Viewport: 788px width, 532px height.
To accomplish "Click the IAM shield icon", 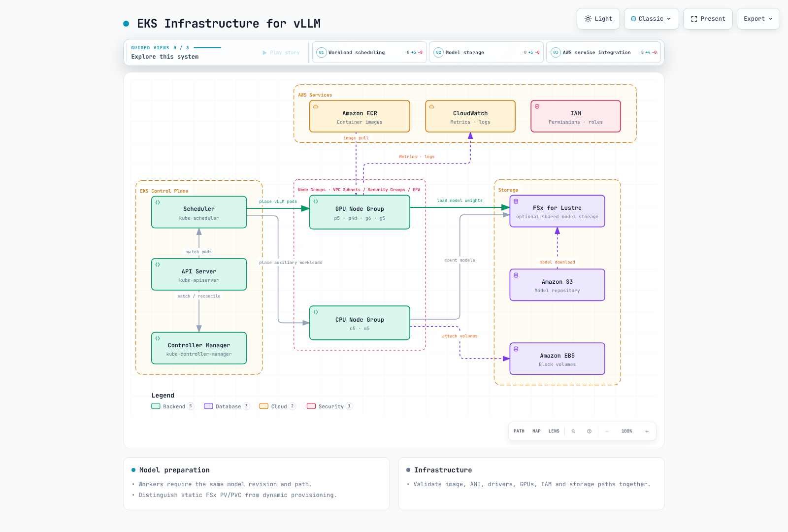I will point(537,106).
